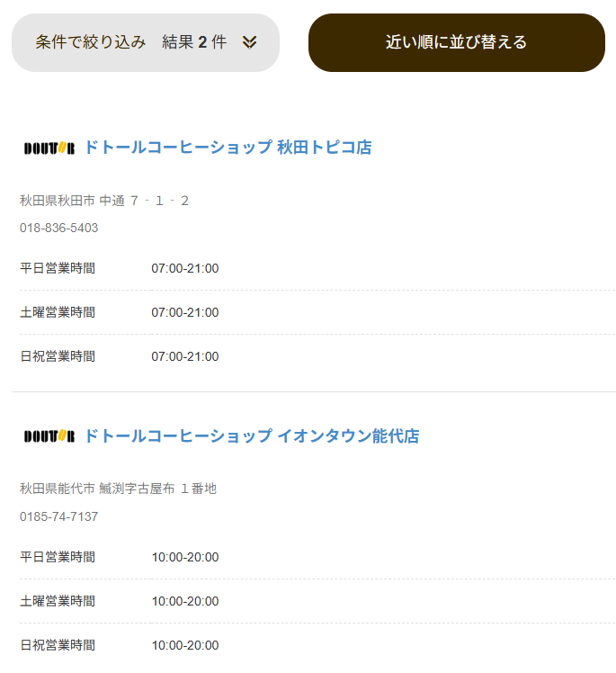Click phone number 0185-74-7137
The width and height of the screenshot is (616, 673).
[x=59, y=516]
